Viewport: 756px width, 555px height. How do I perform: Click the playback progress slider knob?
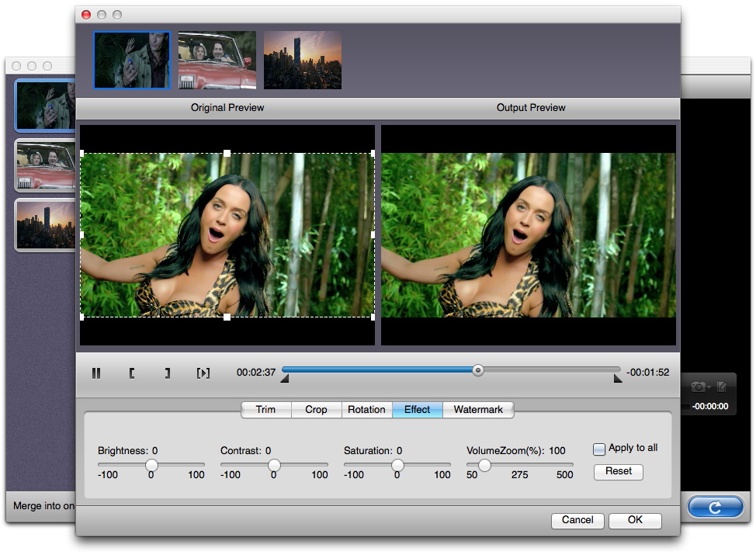pyautogui.click(x=478, y=370)
